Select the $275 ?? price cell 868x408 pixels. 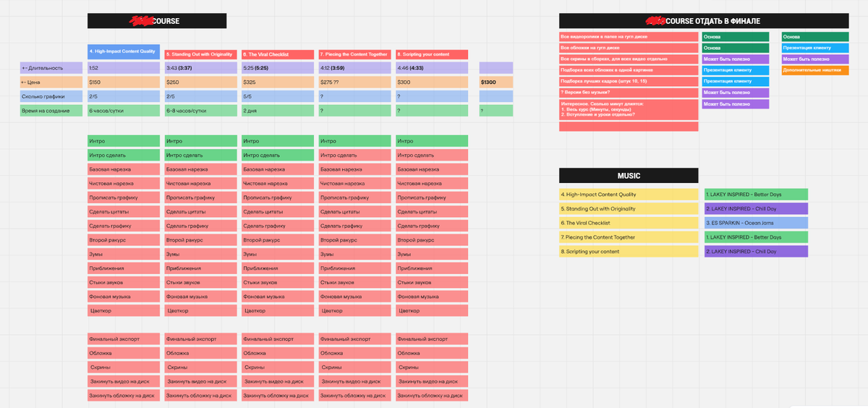coord(355,82)
